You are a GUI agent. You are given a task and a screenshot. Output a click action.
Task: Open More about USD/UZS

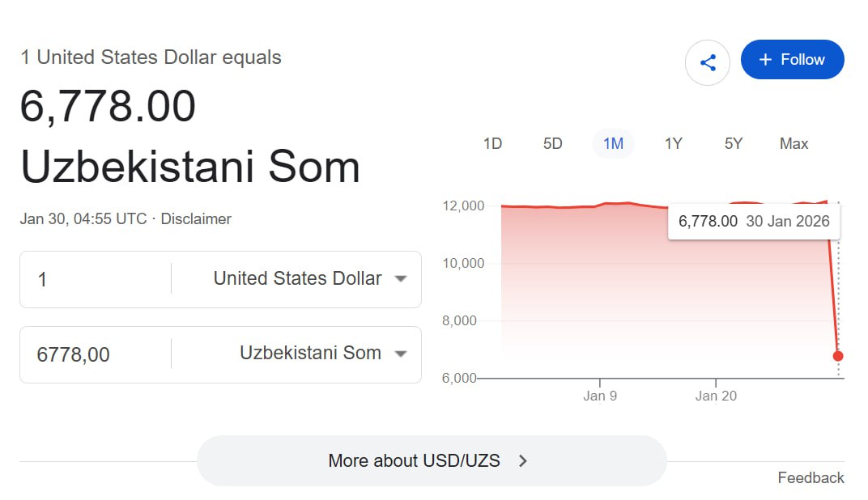click(x=432, y=460)
